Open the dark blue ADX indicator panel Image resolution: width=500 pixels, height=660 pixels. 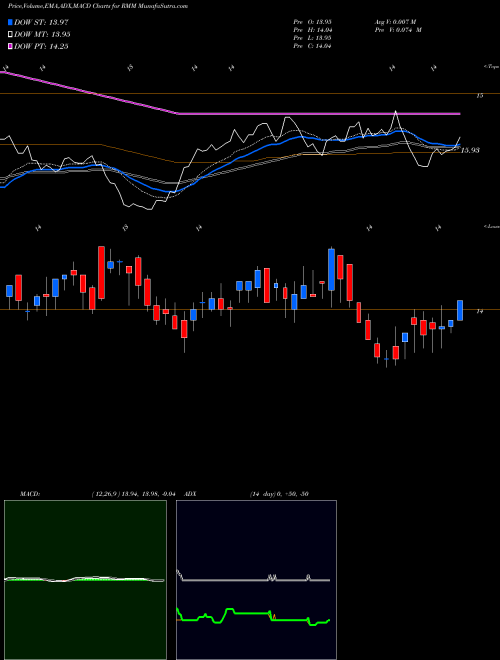click(256, 580)
